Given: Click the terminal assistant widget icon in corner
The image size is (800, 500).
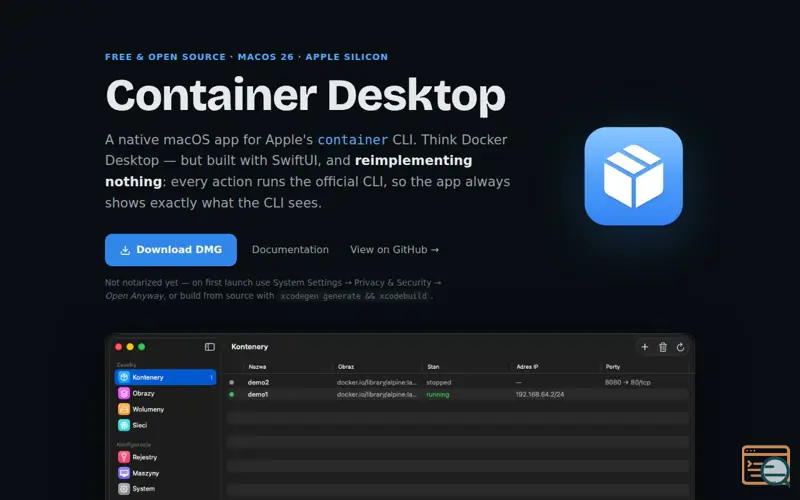Looking at the screenshot, I should (766, 465).
